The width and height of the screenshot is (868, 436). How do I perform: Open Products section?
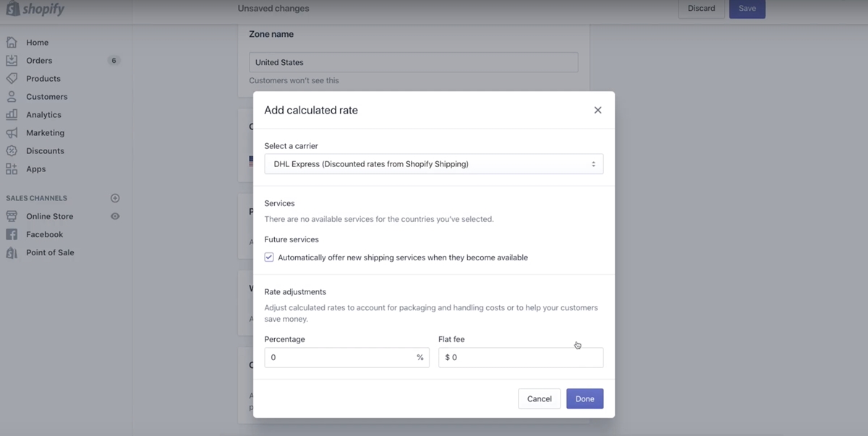(43, 79)
